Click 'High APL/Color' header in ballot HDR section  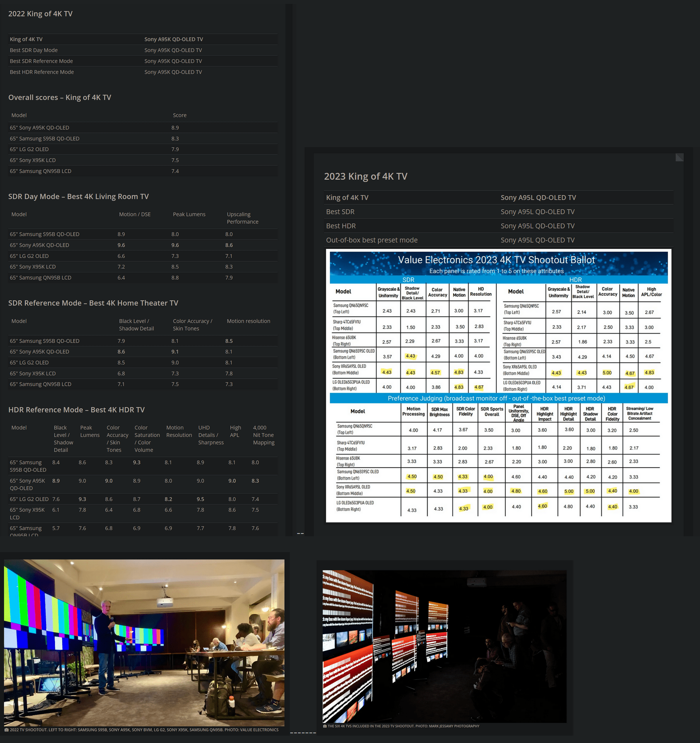652,292
